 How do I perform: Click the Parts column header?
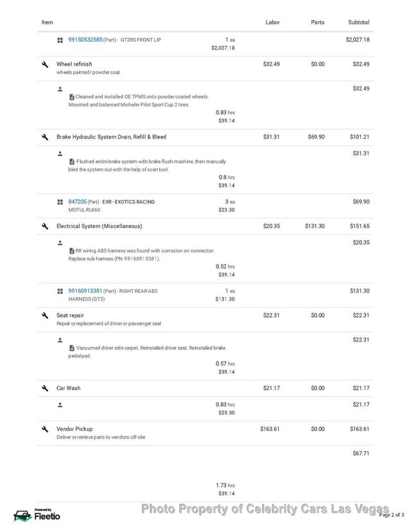point(317,22)
